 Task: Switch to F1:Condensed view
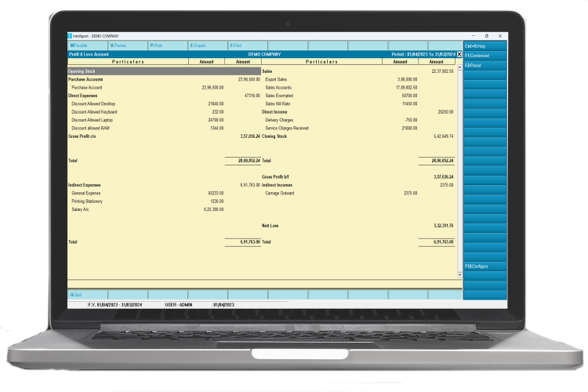point(485,56)
